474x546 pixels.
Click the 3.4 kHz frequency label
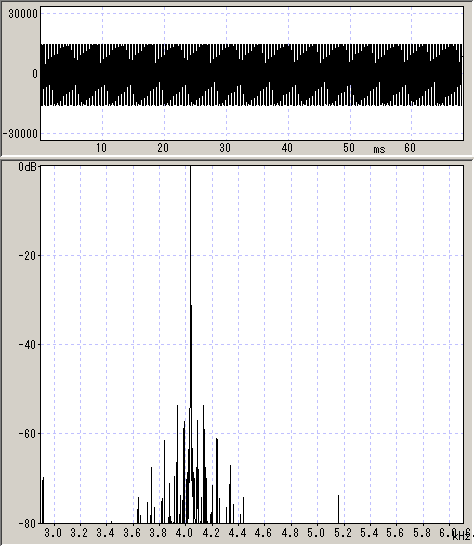(106, 533)
